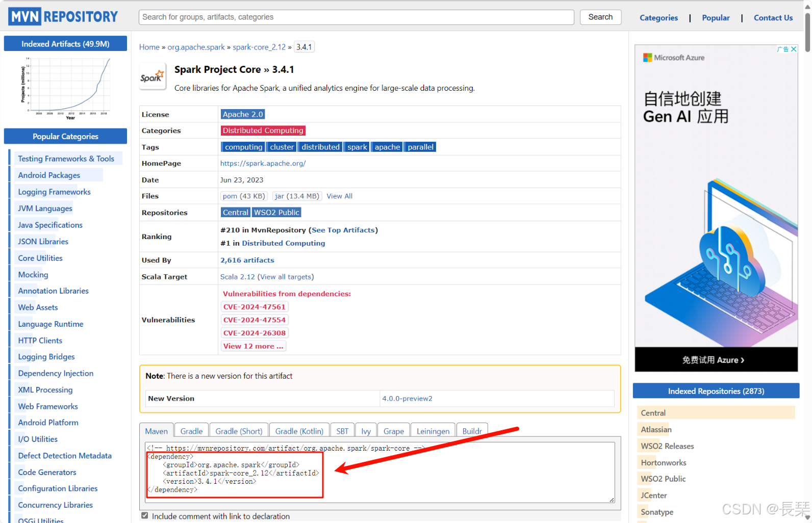Image resolution: width=812 pixels, height=523 pixels.
Task: Switch to the Buildr tab
Action: coord(472,431)
